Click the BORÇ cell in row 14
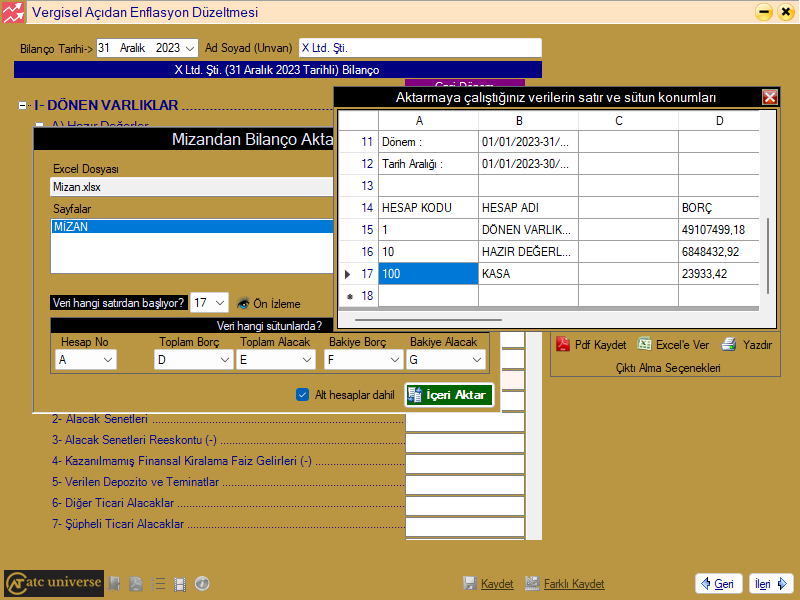The width and height of the screenshot is (800, 600). (x=719, y=208)
